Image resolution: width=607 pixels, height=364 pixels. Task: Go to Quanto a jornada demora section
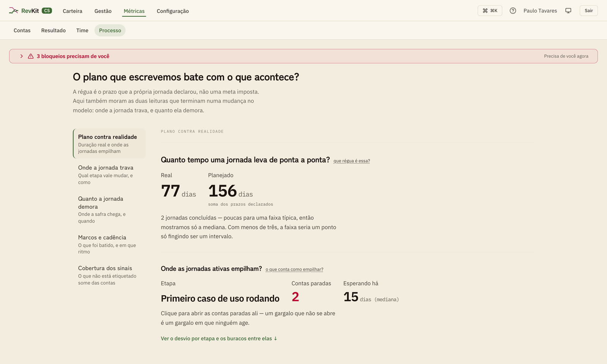pyautogui.click(x=109, y=209)
